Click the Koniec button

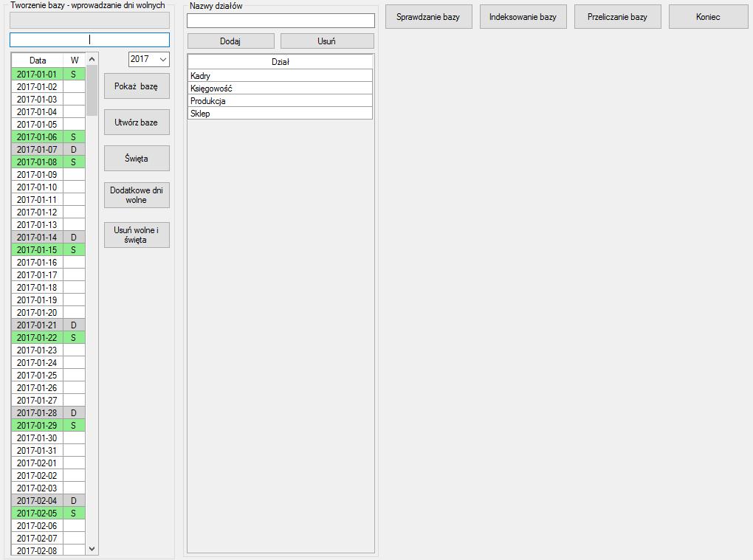[x=709, y=17]
